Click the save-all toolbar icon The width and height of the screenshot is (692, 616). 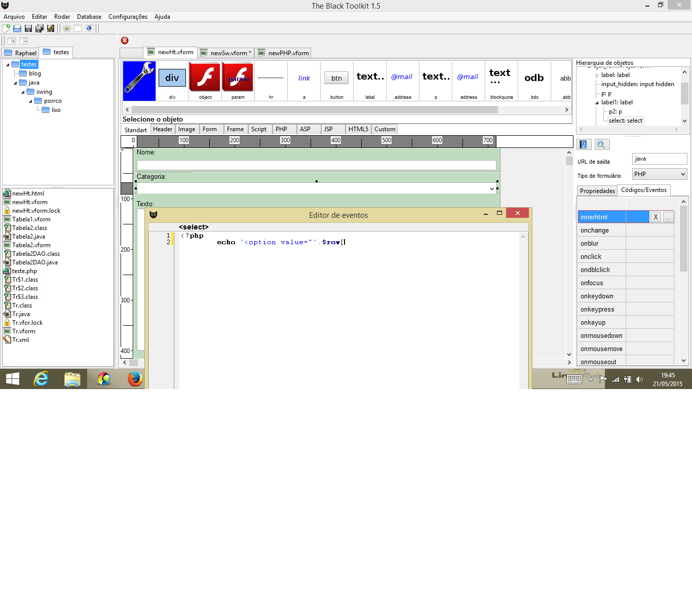click(x=39, y=28)
